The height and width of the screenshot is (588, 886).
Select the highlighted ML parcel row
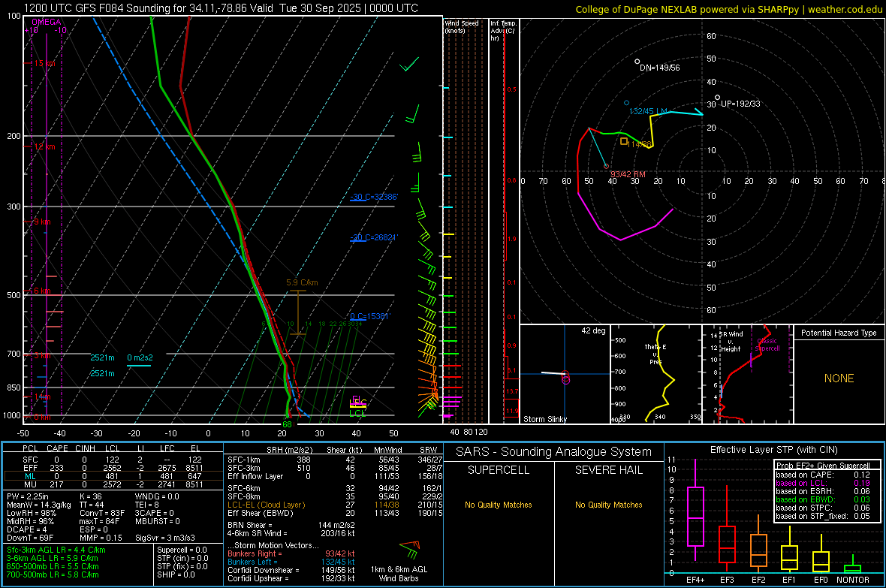tap(113, 477)
